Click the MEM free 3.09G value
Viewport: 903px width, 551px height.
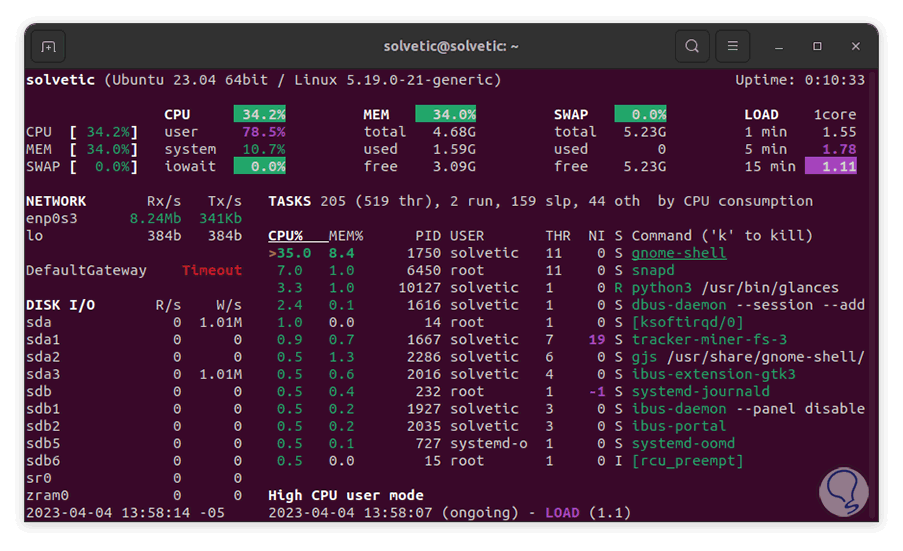click(454, 166)
